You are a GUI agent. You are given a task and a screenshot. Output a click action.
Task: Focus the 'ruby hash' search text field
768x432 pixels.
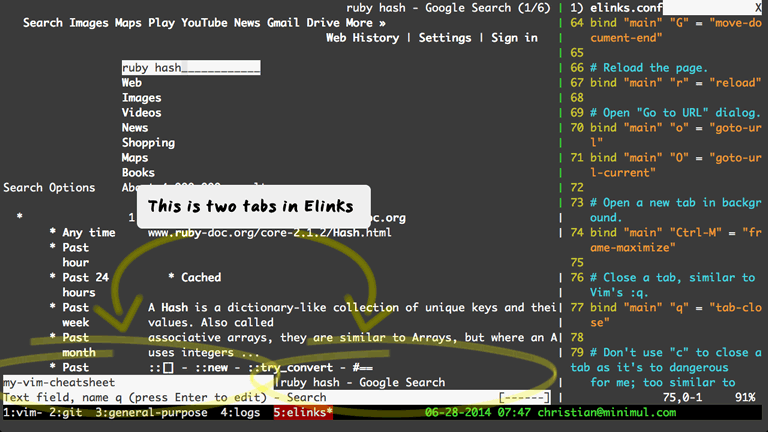click(191, 68)
